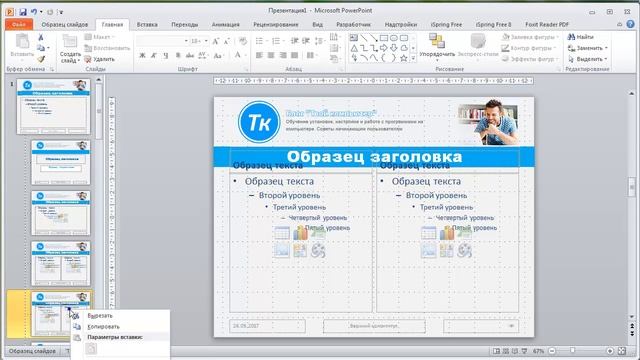Screen dimensions: 640x360
Task: Decrease list indent level
Action: coord(294,41)
